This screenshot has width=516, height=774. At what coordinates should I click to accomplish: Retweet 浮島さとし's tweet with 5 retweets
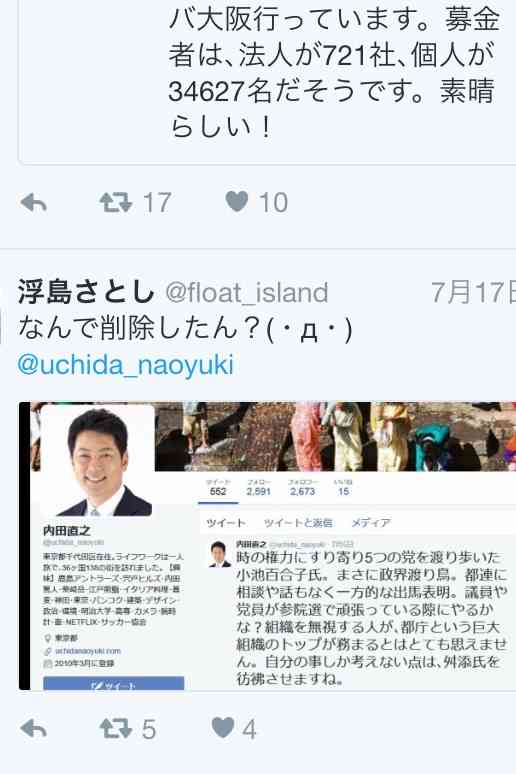click(116, 729)
